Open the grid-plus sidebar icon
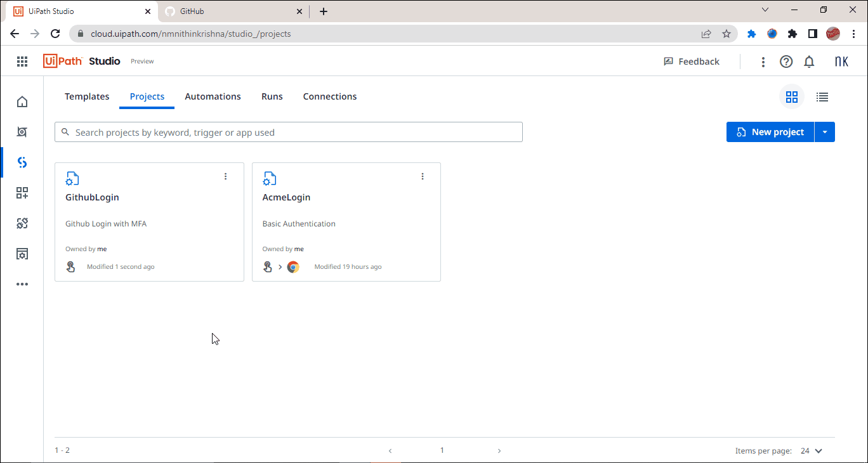This screenshot has height=463, width=868. point(22,193)
